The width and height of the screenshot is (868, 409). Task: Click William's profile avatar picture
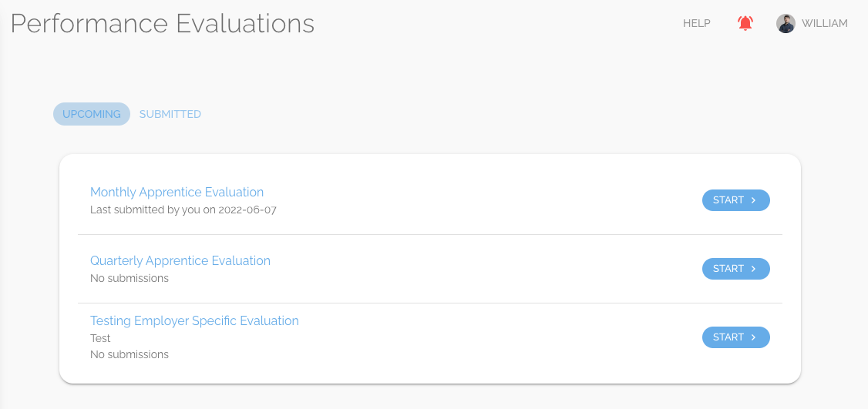click(x=786, y=23)
